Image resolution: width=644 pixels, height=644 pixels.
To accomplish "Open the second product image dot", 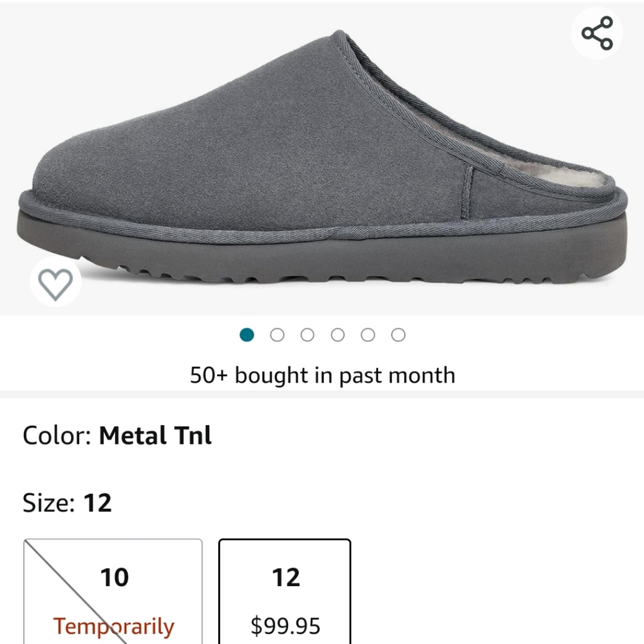I will click(x=278, y=335).
